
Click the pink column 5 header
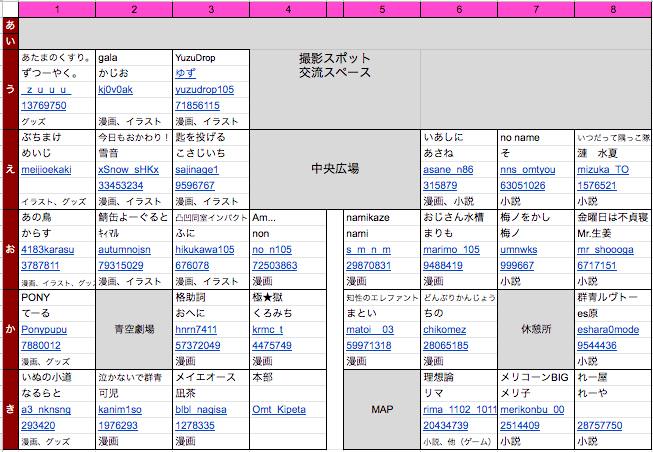(382, 9)
